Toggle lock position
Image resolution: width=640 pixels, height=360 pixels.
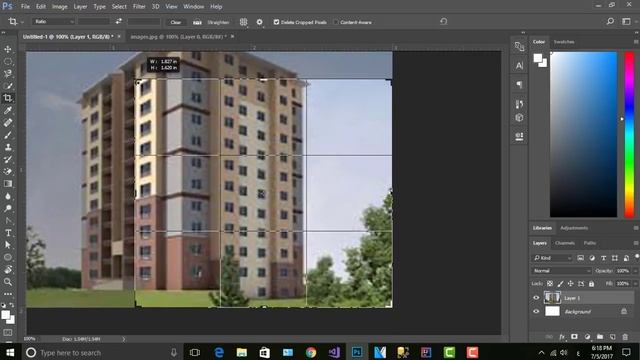[571, 283]
